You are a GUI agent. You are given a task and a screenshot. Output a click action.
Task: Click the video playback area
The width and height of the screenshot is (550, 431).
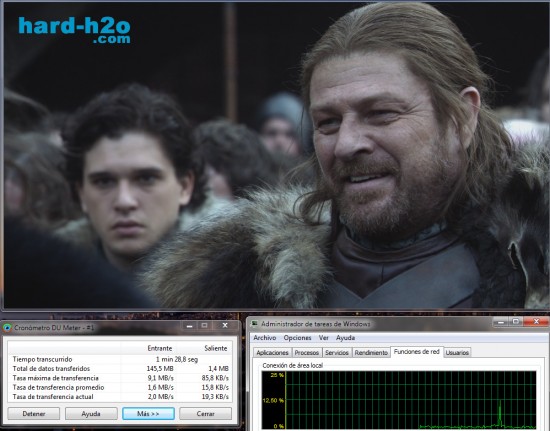[x=276, y=155]
